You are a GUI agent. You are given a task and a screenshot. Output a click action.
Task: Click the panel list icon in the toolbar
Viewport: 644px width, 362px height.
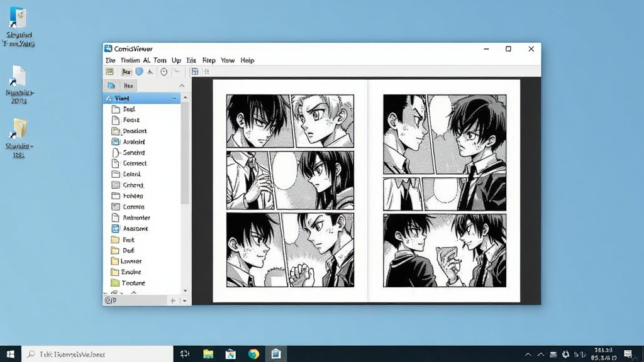point(109,72)
